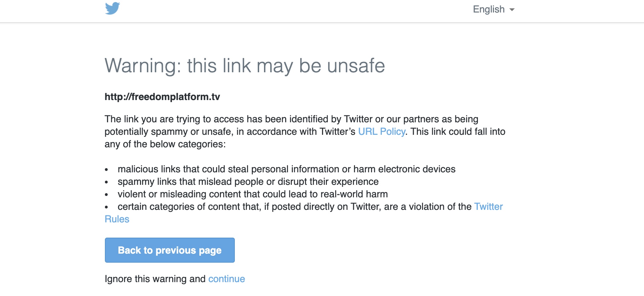This screenshot has height=296, width=644.
Task: Open the URL Policy link
Action: coord(381,132)
